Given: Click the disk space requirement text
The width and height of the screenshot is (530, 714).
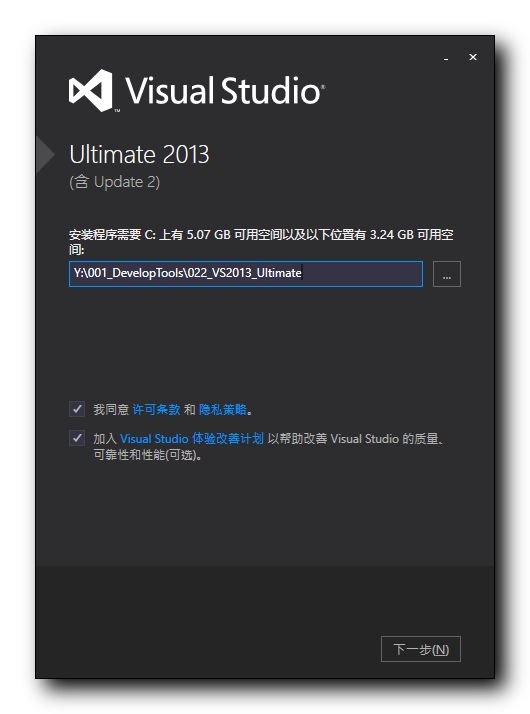Looking at the screenshot, I should (261, 242).
